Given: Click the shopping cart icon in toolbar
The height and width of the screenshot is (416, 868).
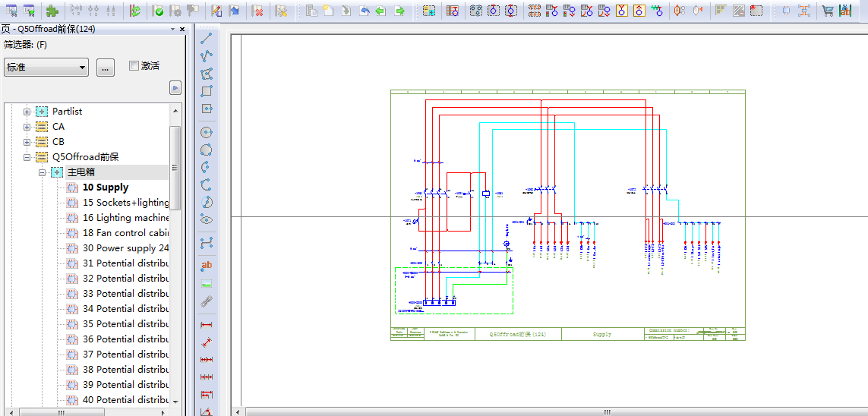Looking at the screenshot, I should 829,10.
